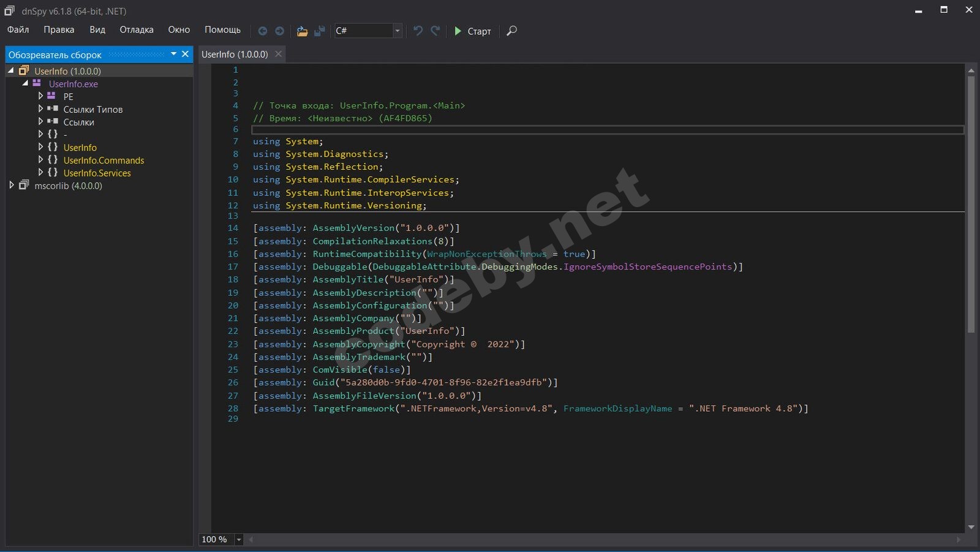Image resolution: width=980 pixels, height=552 pixels.
Task: Click the undo arrow icon
Action: pos(418,31)
